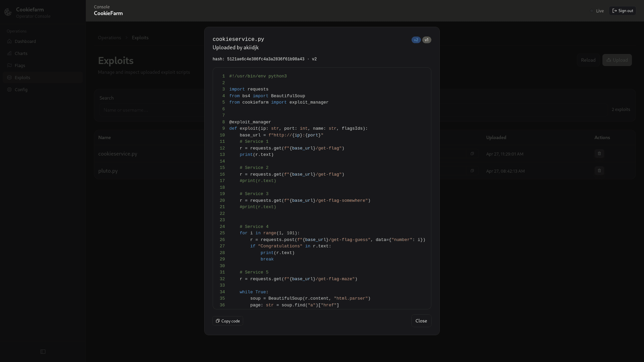Go to Dashboard via the home icon
Viewport: 644px width, 362px height.
coord(9,41)
